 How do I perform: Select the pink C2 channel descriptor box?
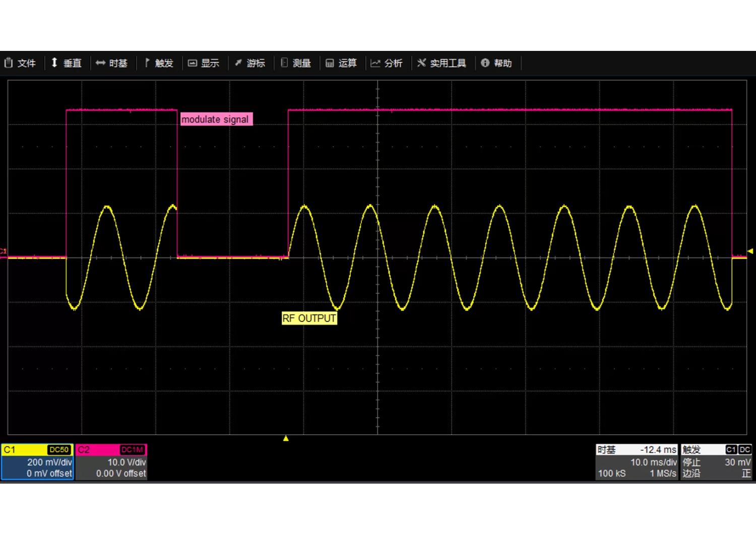[111, 462]
